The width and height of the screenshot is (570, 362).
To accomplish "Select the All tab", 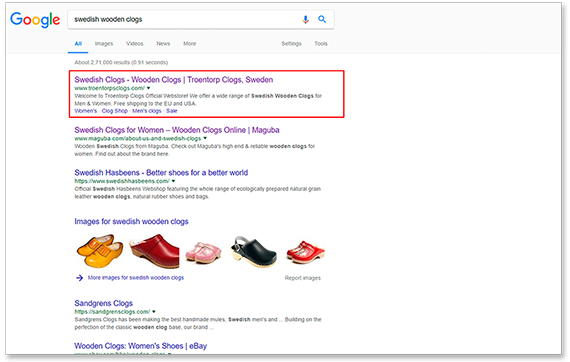I will 78,44.
